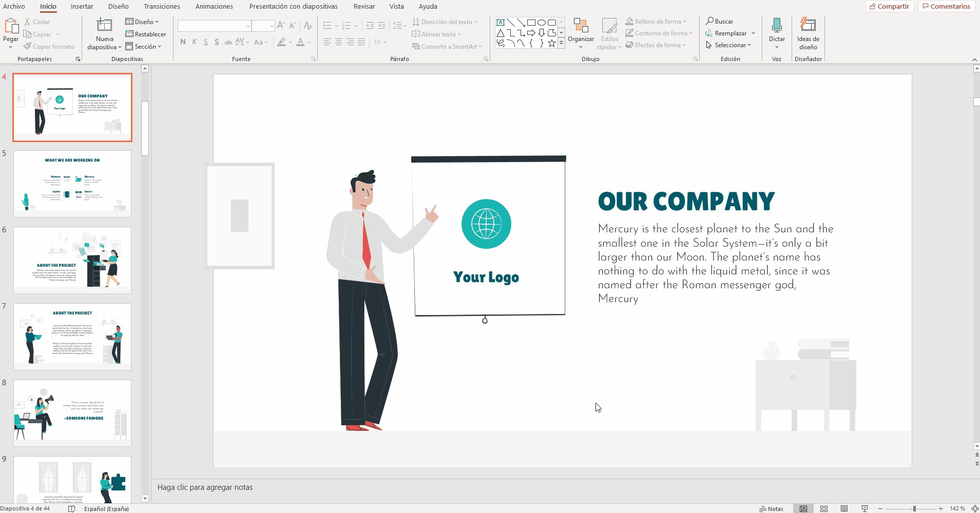Click the Comentarios button
This screenshot has height=513, width=980.
point(947,6)
